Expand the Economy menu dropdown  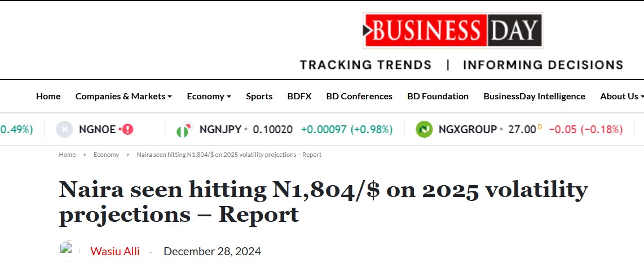click(x=209, y=97)
